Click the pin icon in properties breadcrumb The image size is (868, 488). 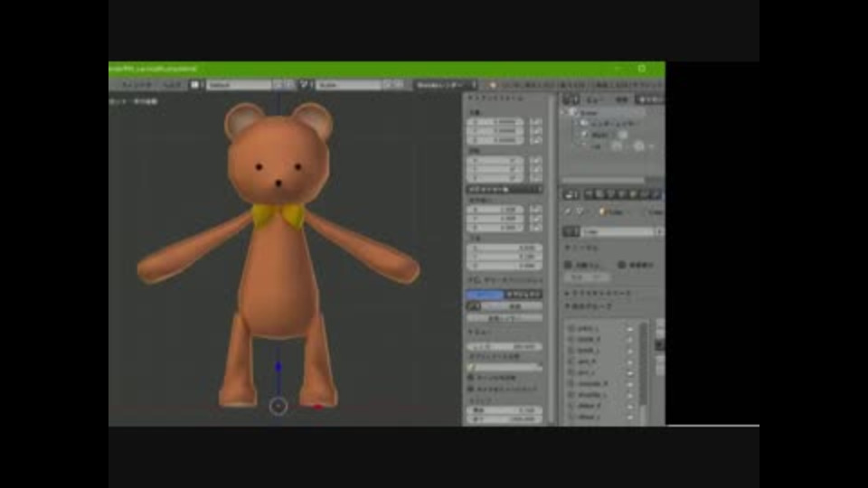pos(568,211)
